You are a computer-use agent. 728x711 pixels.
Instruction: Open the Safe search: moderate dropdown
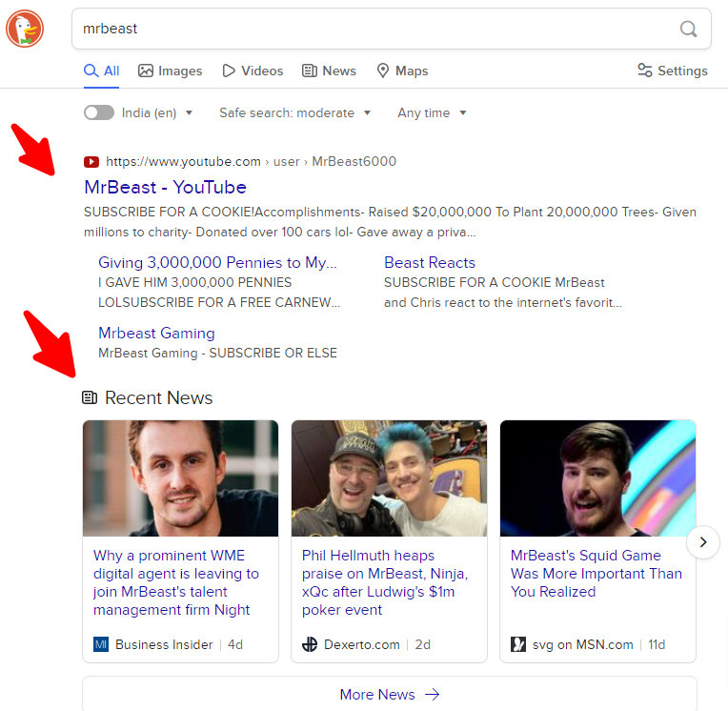pos(294,112)
